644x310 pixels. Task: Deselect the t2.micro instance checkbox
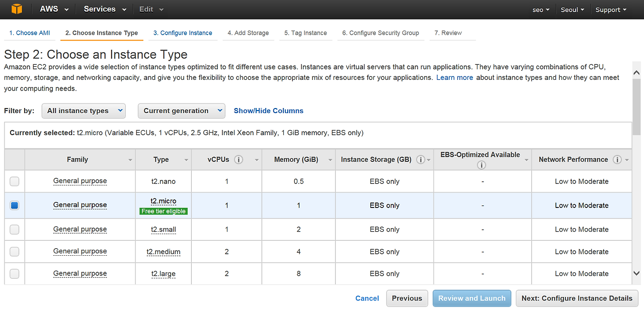pos(15,205)
